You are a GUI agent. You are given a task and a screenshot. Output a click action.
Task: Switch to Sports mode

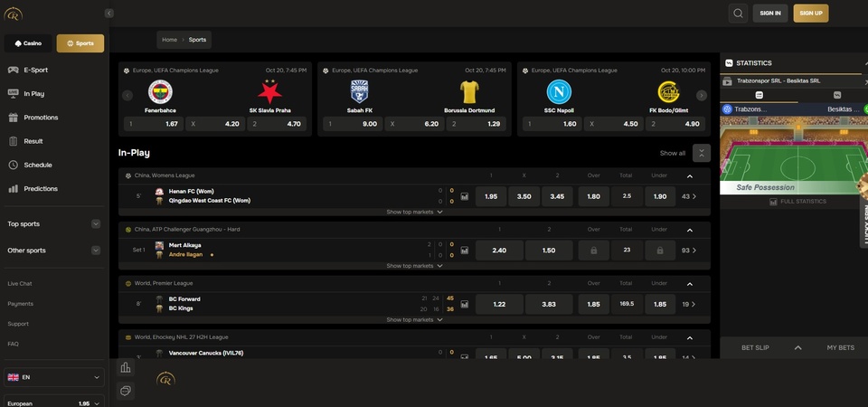80,43
